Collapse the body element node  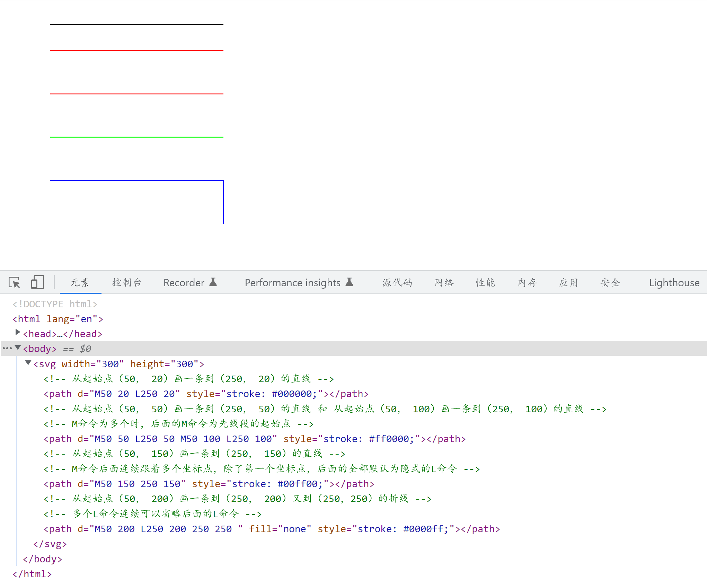coord(18,348)
